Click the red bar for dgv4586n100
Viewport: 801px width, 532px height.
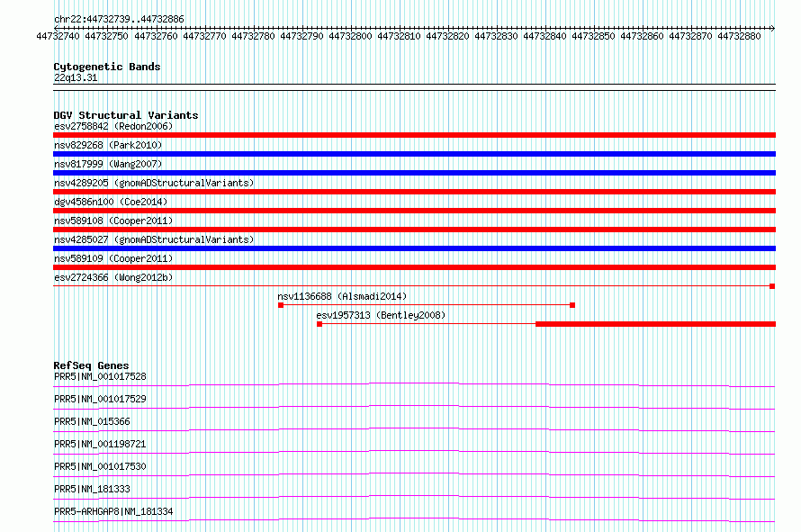click(x=414, y=211)
